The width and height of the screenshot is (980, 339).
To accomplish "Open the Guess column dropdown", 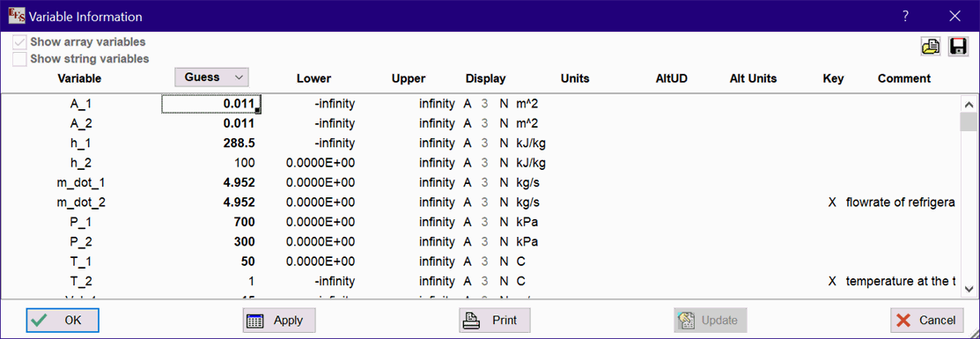I will [212, 77].
